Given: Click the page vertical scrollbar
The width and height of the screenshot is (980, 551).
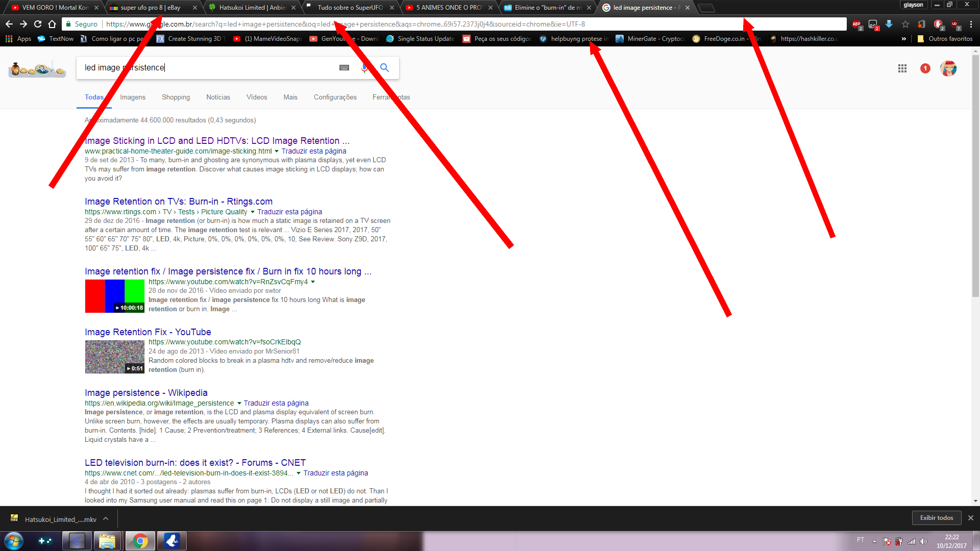Looking at the screenshot, I should click(975, 176).
